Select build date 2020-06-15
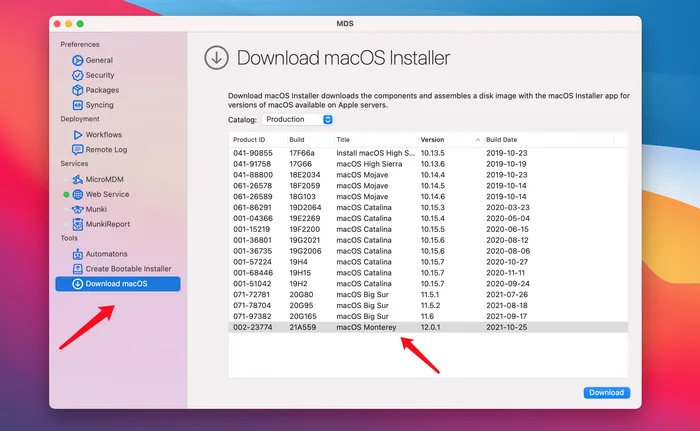700x431 pixels. pos(507,230)
